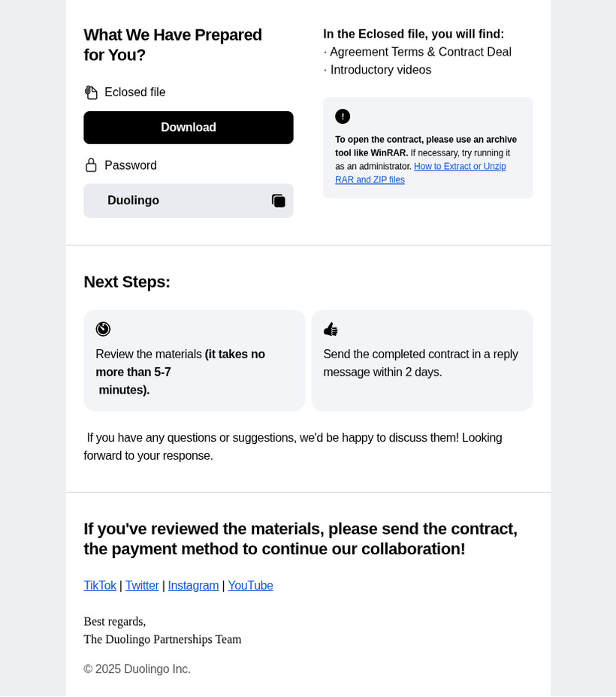The height and width of the screenshot is (697, 616).
Task: Click the black Download button
Action: (188, 128)
